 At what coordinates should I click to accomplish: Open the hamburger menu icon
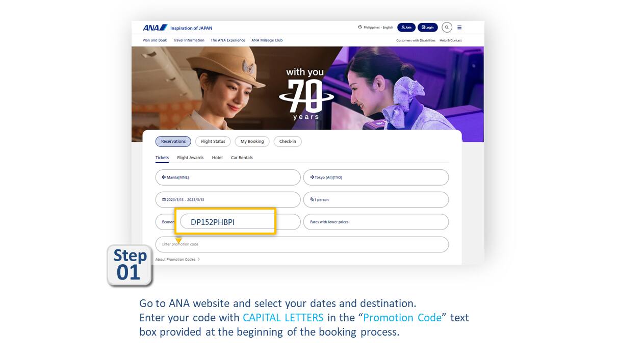[459, 28]
